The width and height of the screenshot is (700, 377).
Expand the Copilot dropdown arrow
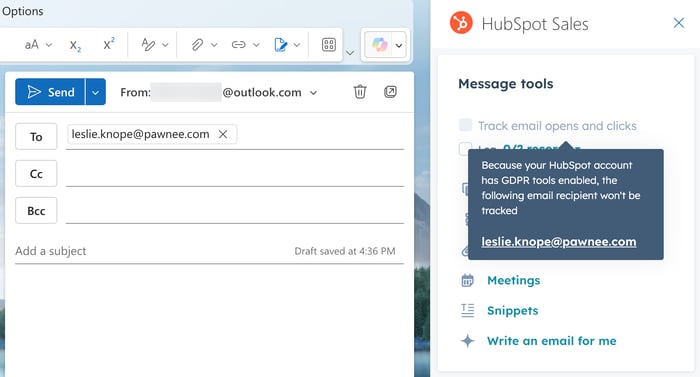click(x=399, y=45)
